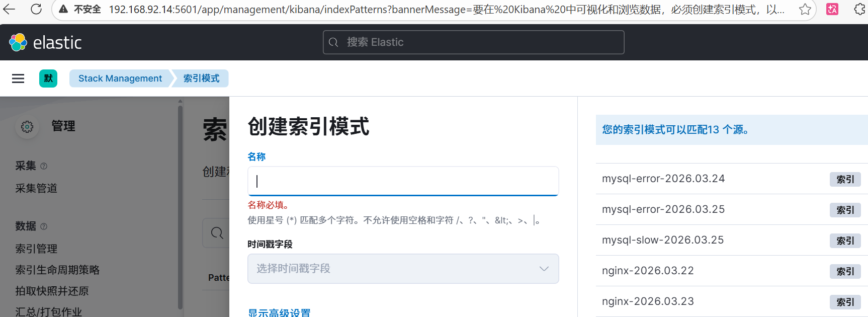This screenshot has width=868, height=317.
Task: Click 索引 badge for mysql-slow-2026.03.25
Action: 845,241
